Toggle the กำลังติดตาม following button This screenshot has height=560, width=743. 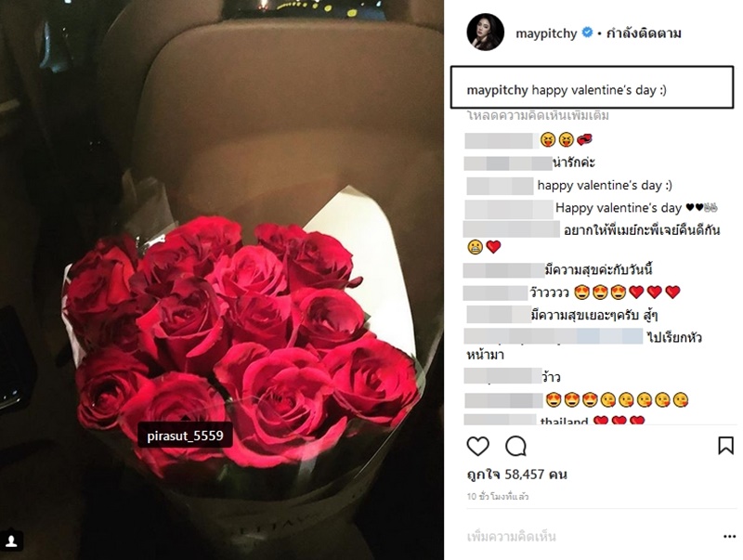(644, 33)
